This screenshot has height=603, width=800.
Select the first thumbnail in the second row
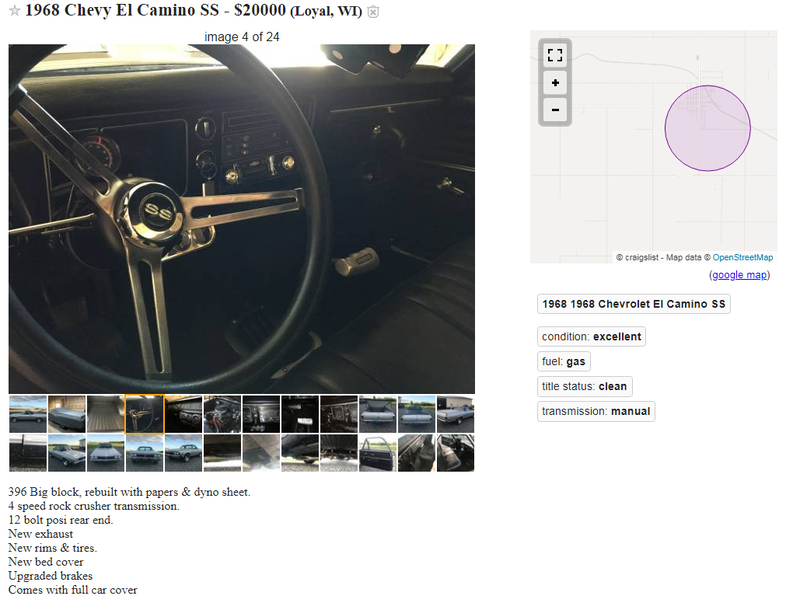click(28, 453)
